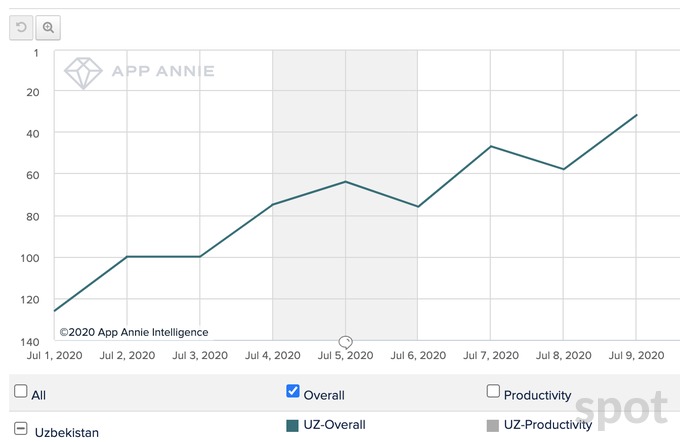Click the line data point at Jul 7, 2020
The width and height of the screenshot is (680, 442).
[x=491, y=146]
